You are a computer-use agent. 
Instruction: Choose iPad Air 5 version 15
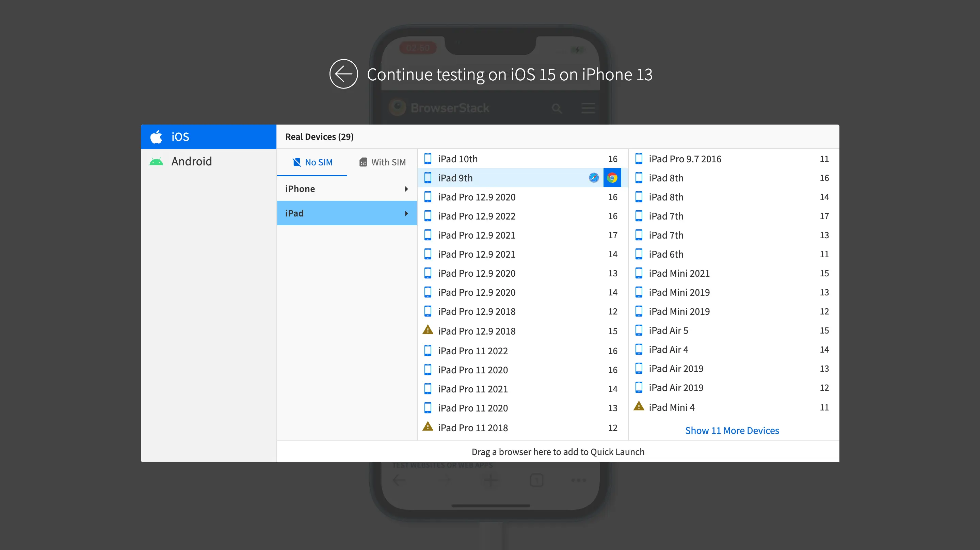coord(668,330)
